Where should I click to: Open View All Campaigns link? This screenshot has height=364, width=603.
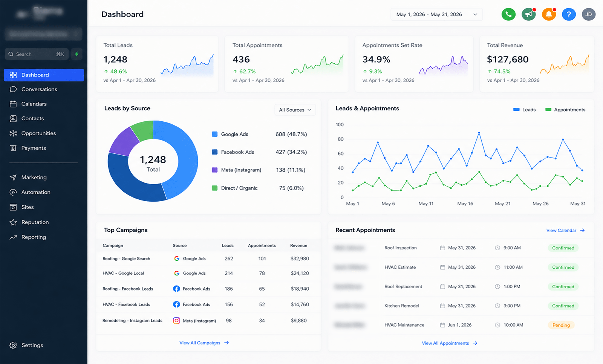pos(204,343)
